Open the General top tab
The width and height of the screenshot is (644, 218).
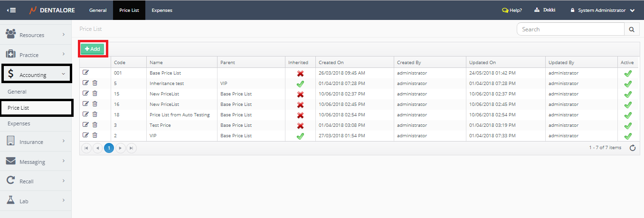[98, 10]
